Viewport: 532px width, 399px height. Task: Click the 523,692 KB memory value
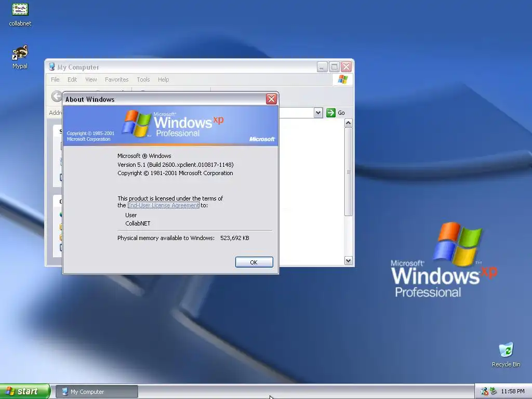coord(235,238)
